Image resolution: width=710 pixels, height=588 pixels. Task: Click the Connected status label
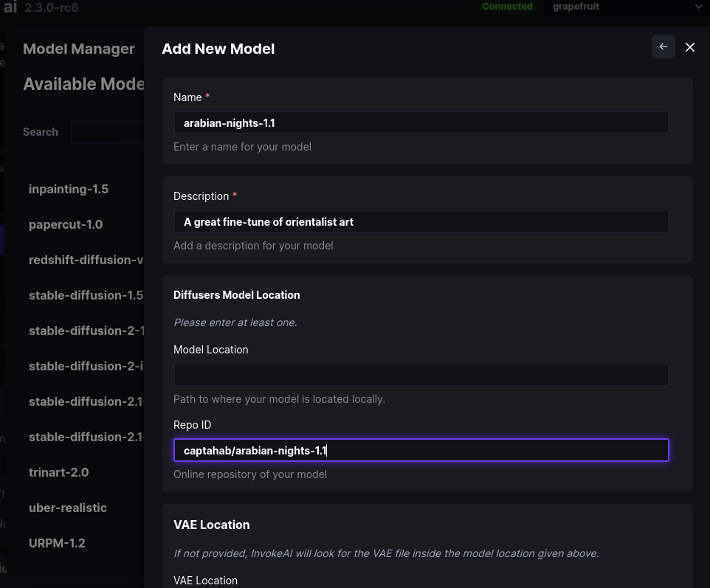(x=507, y=7)
